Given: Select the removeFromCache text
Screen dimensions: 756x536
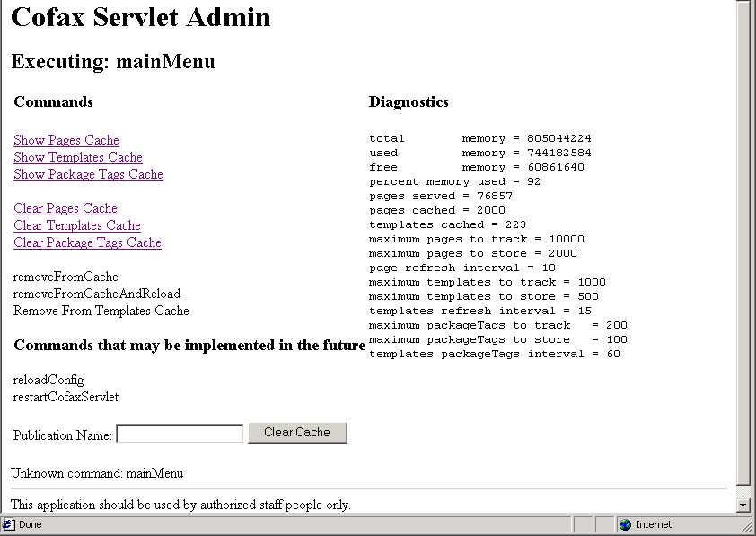Looking at the screenshot, I should (66, 277).
